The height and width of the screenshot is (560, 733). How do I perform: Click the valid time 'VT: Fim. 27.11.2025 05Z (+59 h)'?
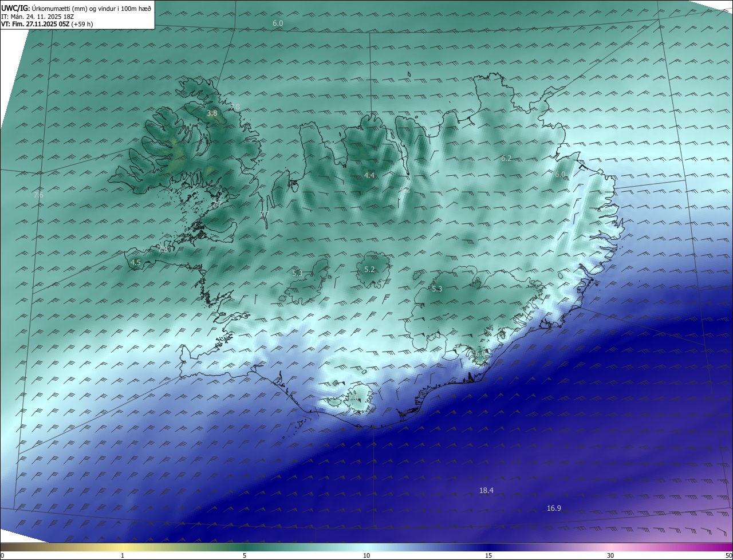click(x=47, y=24)
